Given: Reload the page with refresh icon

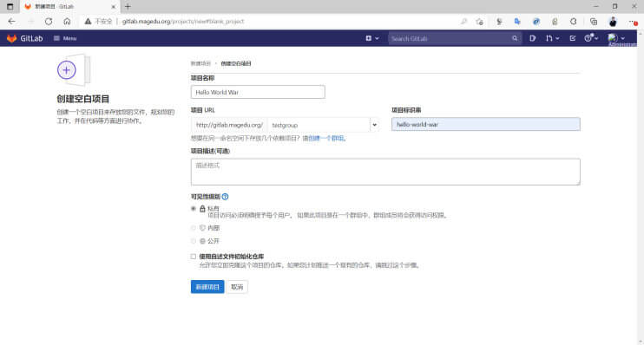Looking at the screenshot, I should (x=49, y=22).
